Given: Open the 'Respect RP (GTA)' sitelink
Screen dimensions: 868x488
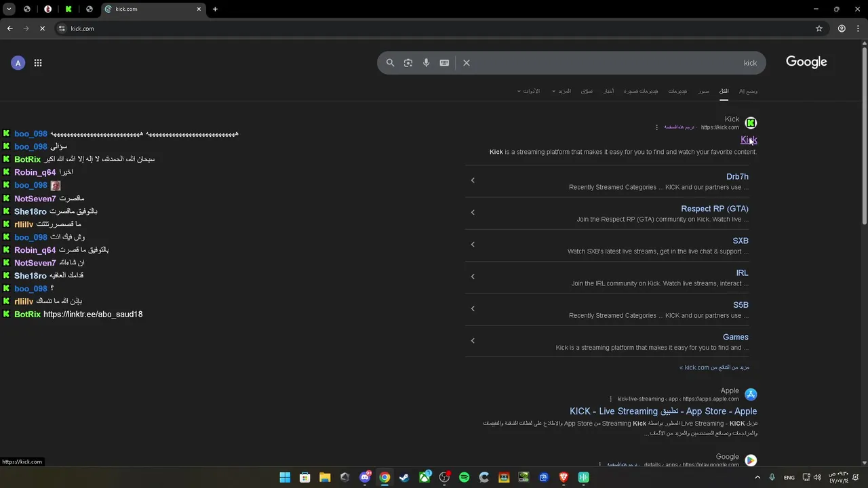Looking at the screenshot, I should [715, 209].
